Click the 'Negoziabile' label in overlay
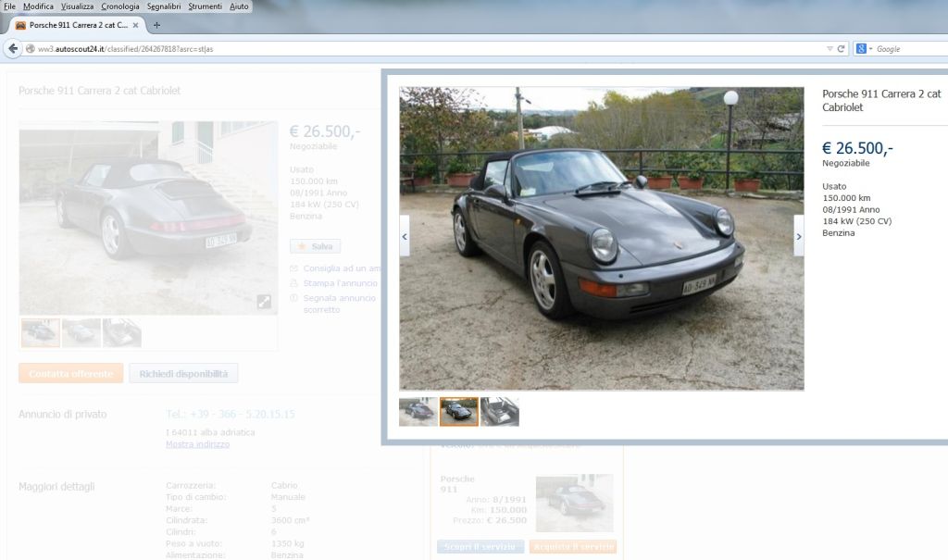The image size is (948, 560). coord(846,163)
